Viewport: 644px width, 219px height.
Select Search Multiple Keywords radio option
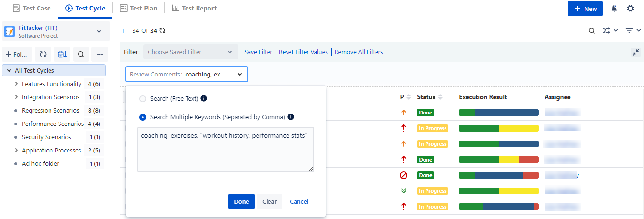pos(143,117)
